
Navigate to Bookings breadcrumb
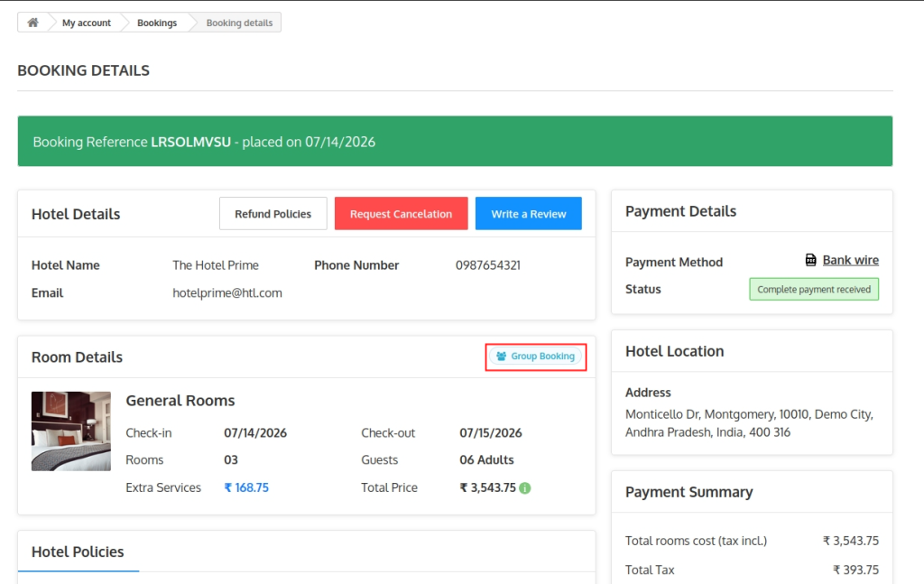(157, 23)
